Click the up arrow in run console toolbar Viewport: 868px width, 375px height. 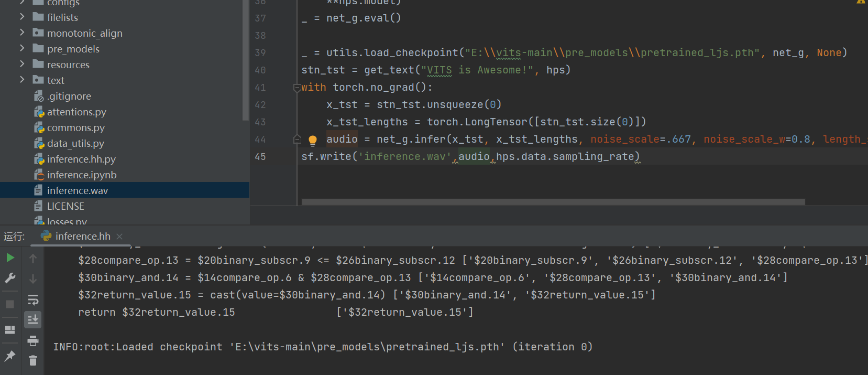coord(33,259)
